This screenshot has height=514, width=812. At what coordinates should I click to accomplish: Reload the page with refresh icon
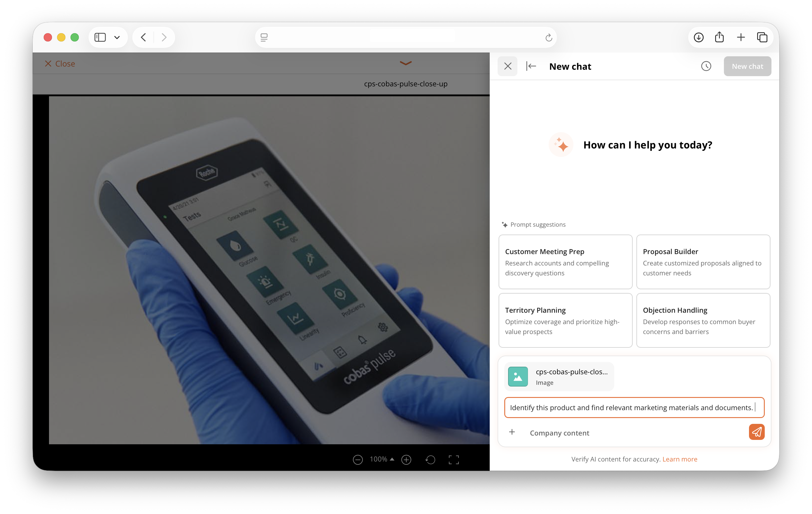(x=549, y=37)
